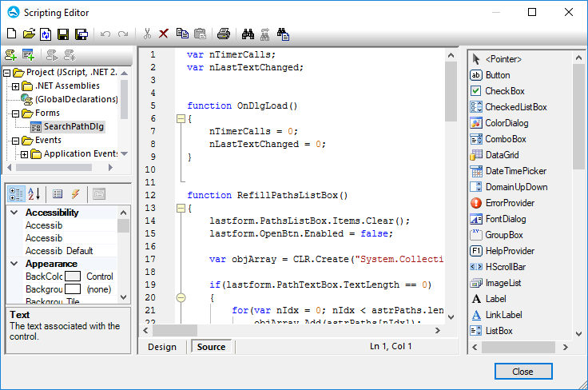Select the CheckBox control in toolbox
Screen dimensions: 588x390
pos(504,91)
